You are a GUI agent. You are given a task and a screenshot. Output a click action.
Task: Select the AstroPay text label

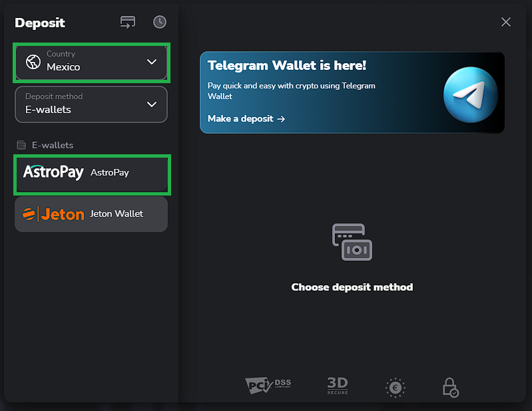(110, 173)
